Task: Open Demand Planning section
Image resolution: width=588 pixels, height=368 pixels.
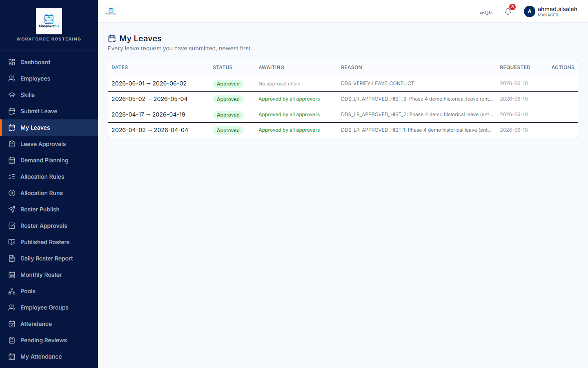Action: [49, 160]
